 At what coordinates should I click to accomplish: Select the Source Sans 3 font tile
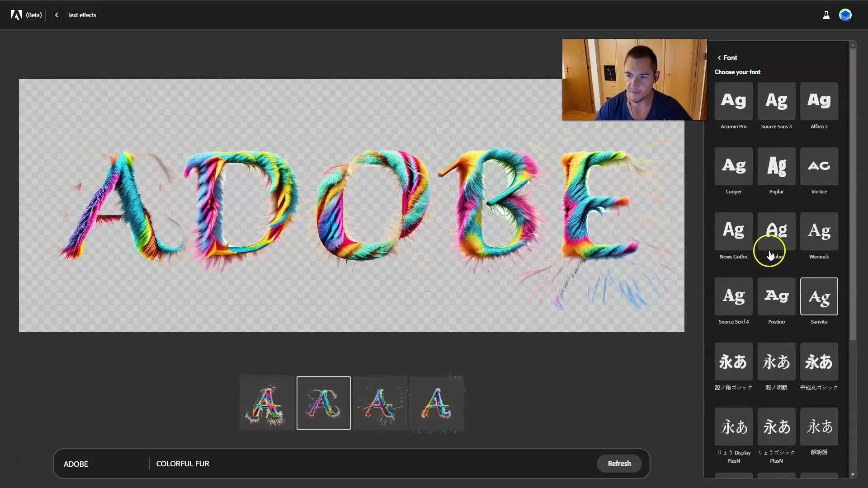pos(776,101)
